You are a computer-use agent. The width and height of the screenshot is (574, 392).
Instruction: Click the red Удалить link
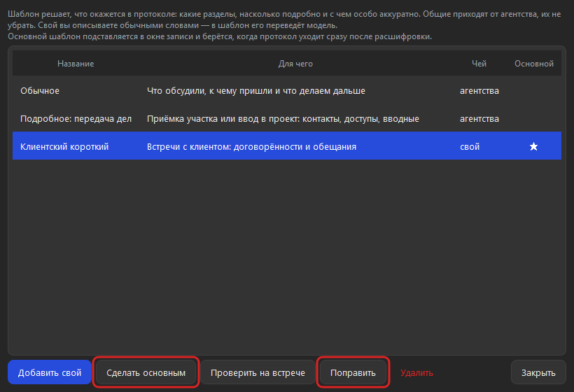coord(416,372)
